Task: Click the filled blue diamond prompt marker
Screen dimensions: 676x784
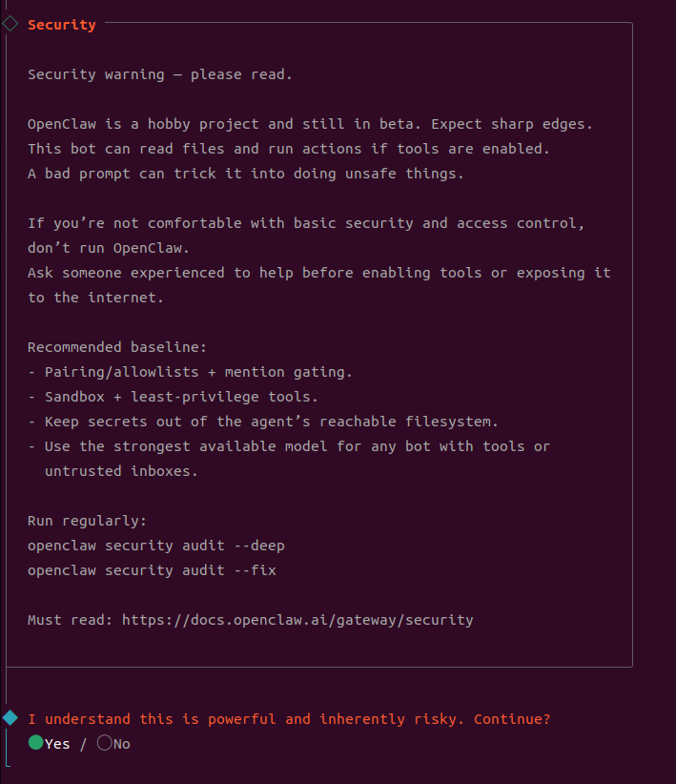Action: [10, 717]
